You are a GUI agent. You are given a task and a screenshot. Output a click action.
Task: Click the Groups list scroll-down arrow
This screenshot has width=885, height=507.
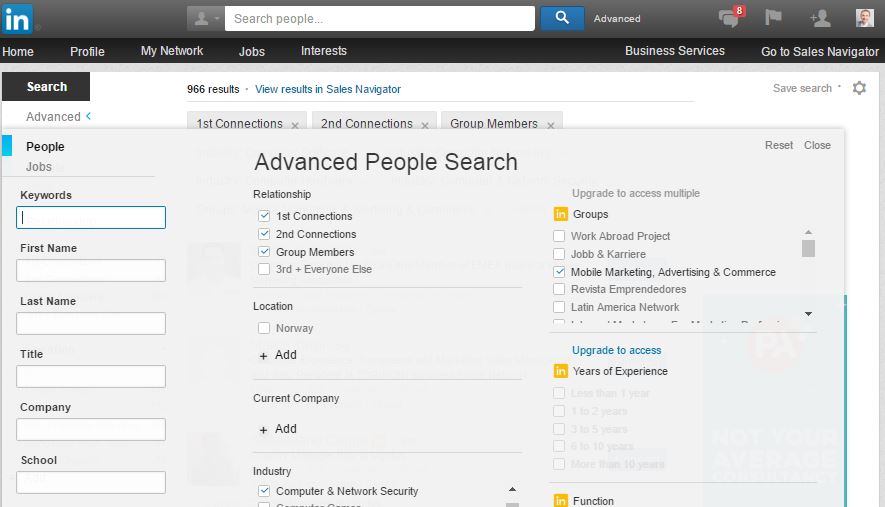coord(808,314)
